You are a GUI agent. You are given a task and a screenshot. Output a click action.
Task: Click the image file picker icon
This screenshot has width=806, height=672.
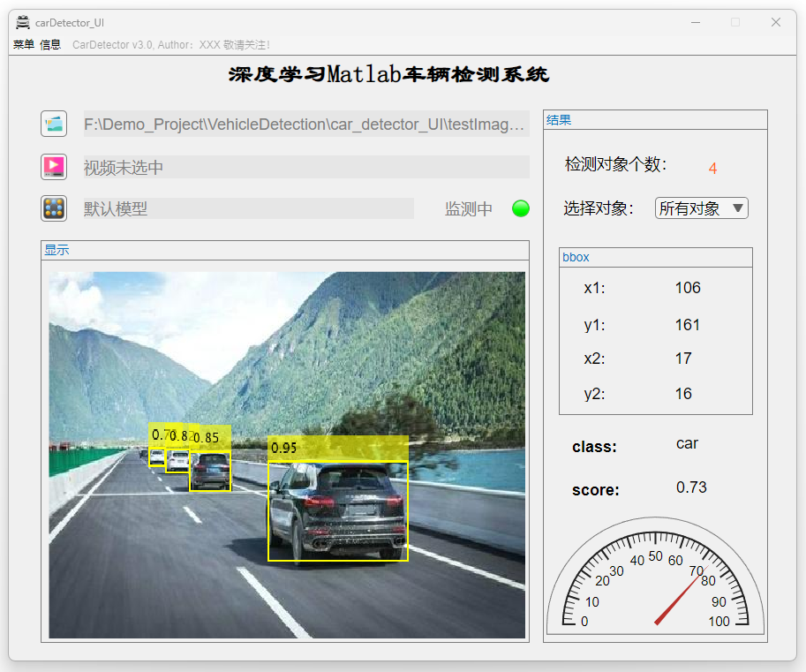tap(54, 124)
